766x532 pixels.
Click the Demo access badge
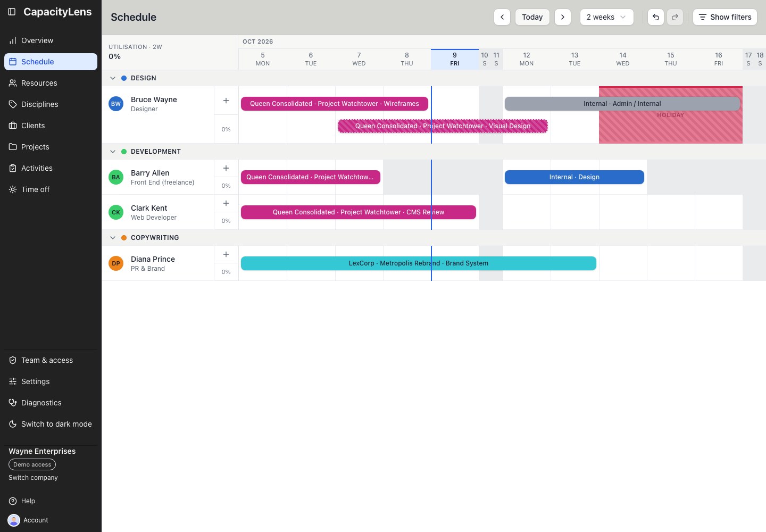pyautogui.click(x=32, y=464)
